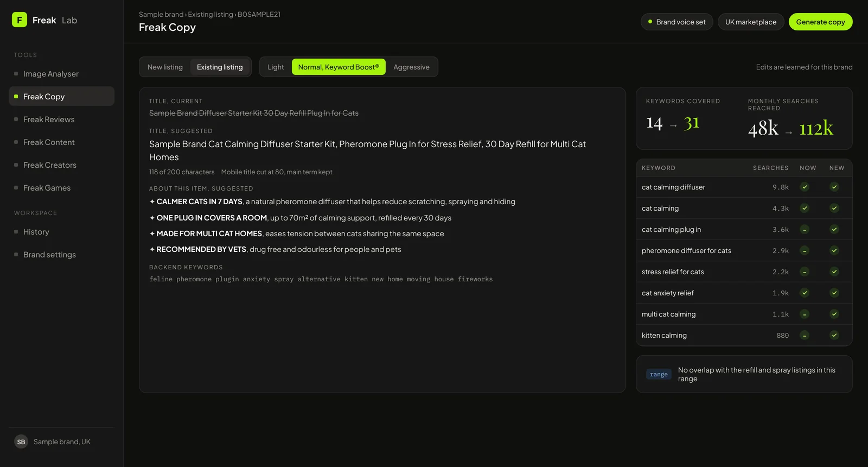This screenshot has height=467, width=868.
Task: Click NEW check icon for stress relief for cats
Action: [x=834, y=272]
